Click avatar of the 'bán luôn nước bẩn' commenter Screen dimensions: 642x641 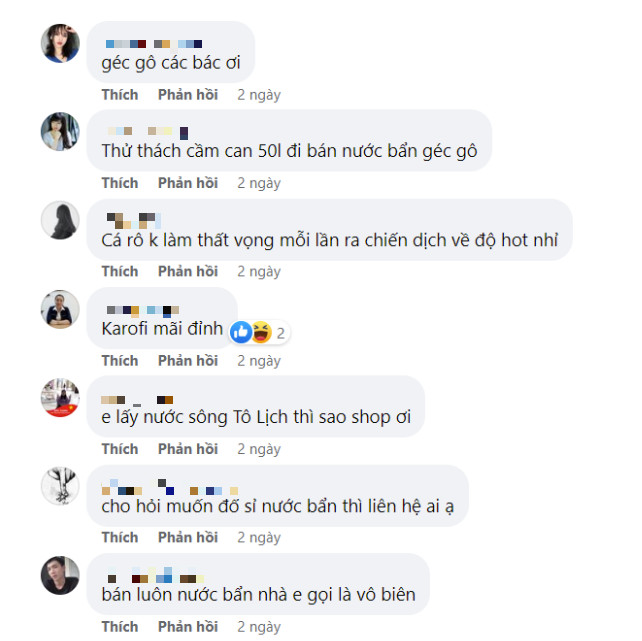click(x=60, y=575)
